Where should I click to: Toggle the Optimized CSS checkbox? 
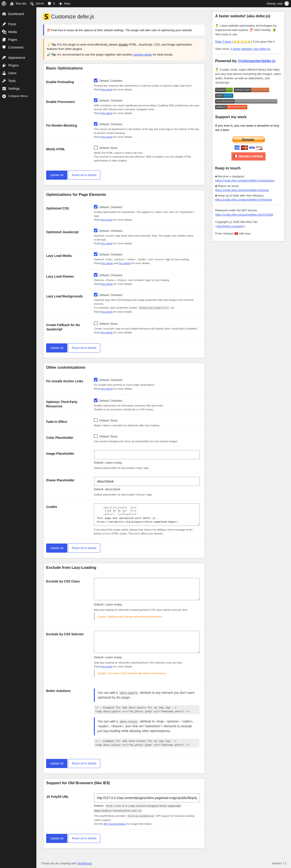click(x=96, y=207)
